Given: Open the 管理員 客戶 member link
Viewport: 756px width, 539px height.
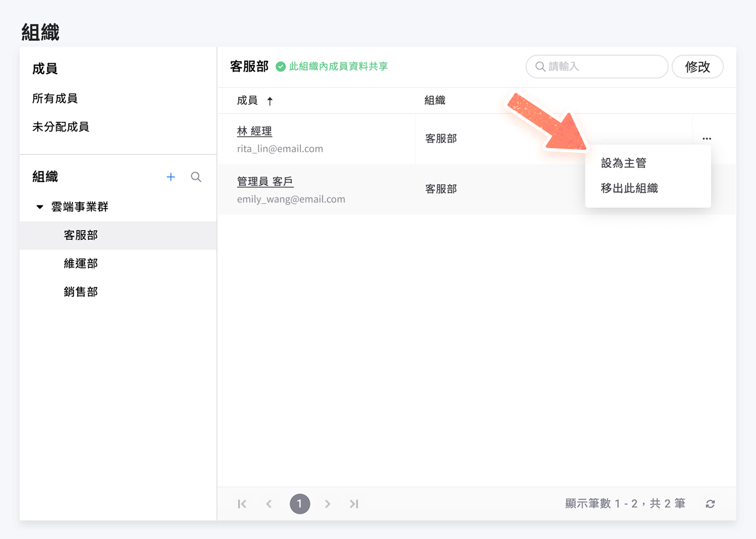Looking at the screenshot, I should (x=265, y=181).
